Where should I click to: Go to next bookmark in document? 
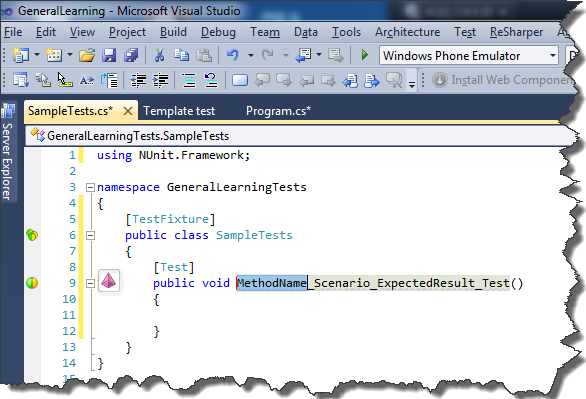pos(372,80)
